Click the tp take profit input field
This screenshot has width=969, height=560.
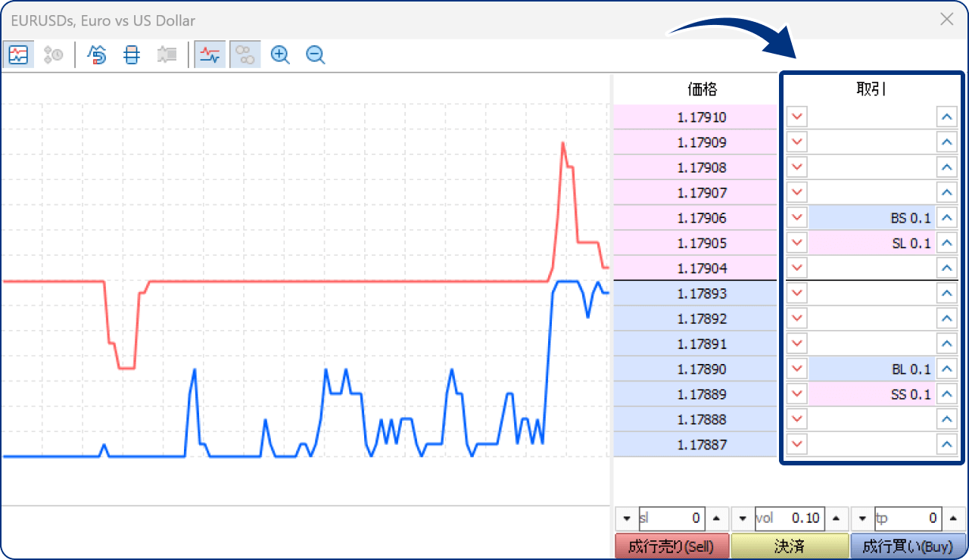(908, 518)
